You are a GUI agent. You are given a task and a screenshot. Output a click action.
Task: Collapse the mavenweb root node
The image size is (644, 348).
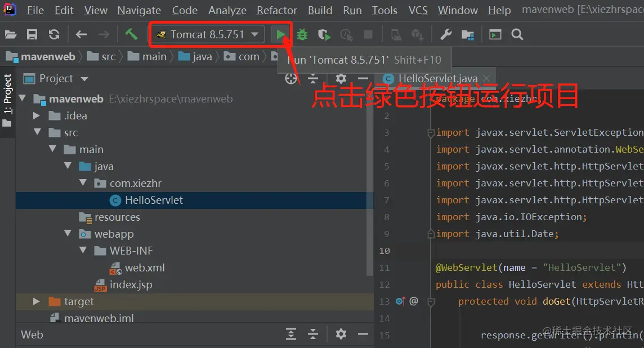pos(22,98)
